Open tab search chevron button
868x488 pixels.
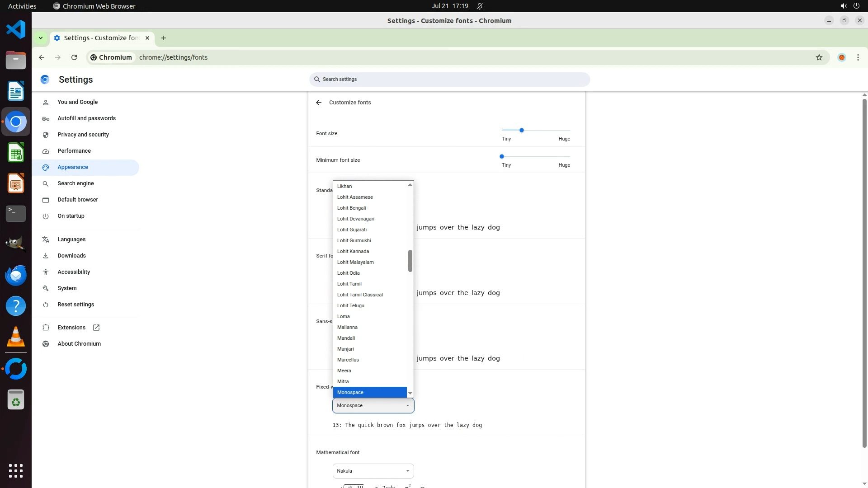41,38
